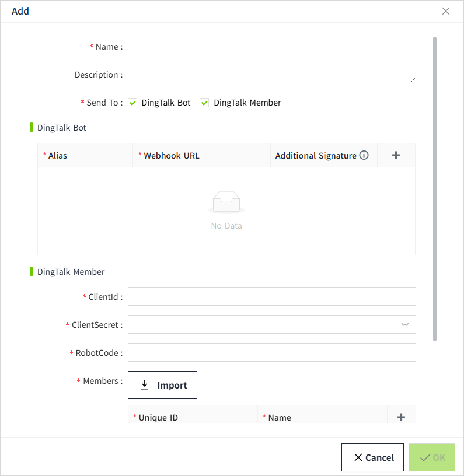The width and height of the screenshot is (464, 476).
Task: Click into the Description text area
Action: [x=271, y=74]
